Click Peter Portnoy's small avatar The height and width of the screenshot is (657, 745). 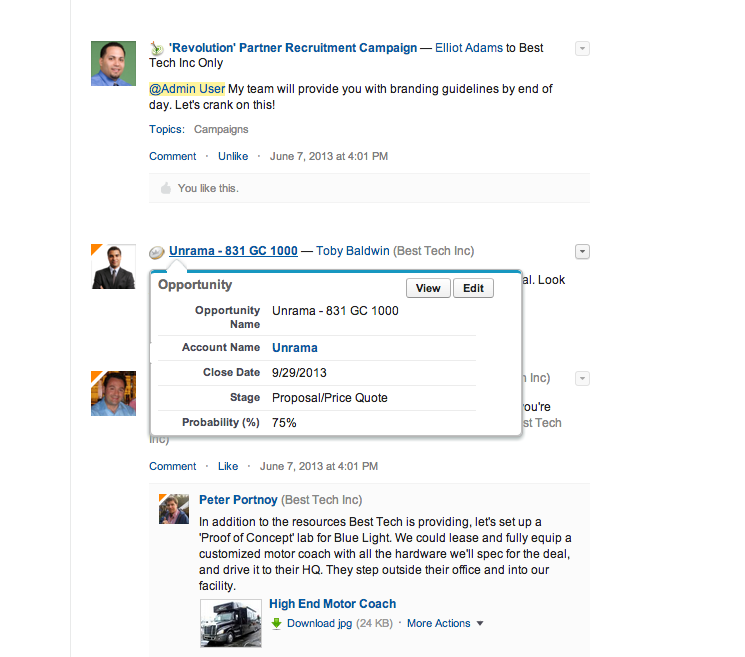(x=174, y=508)
